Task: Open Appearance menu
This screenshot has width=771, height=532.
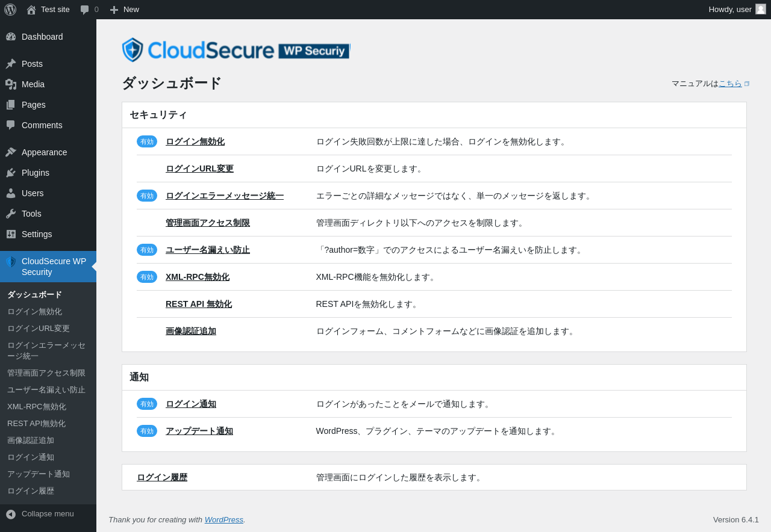Action: pyautogui.click(x=48, y=152)
